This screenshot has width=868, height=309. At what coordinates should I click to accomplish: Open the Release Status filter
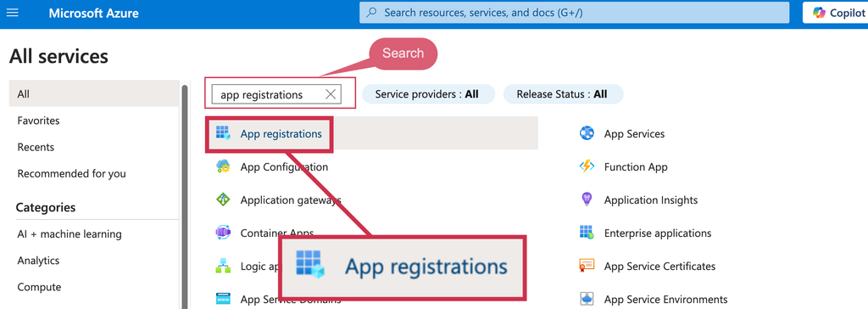click(563, 94)
